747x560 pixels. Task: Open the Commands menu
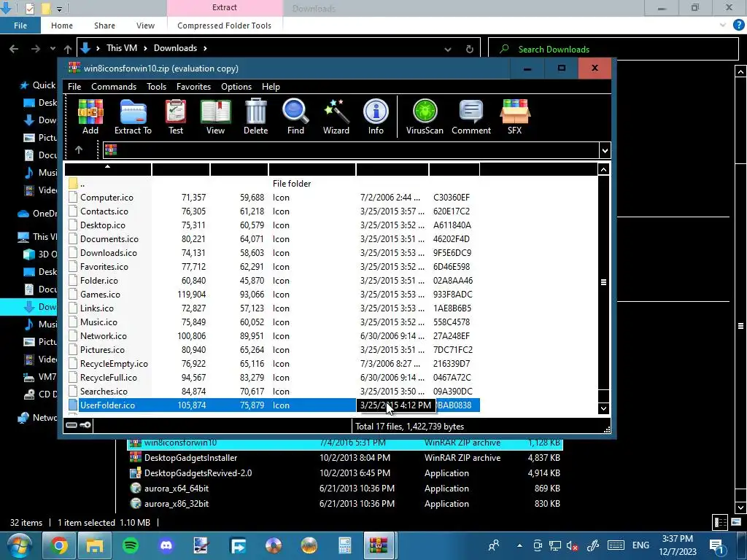coord(114,87)
